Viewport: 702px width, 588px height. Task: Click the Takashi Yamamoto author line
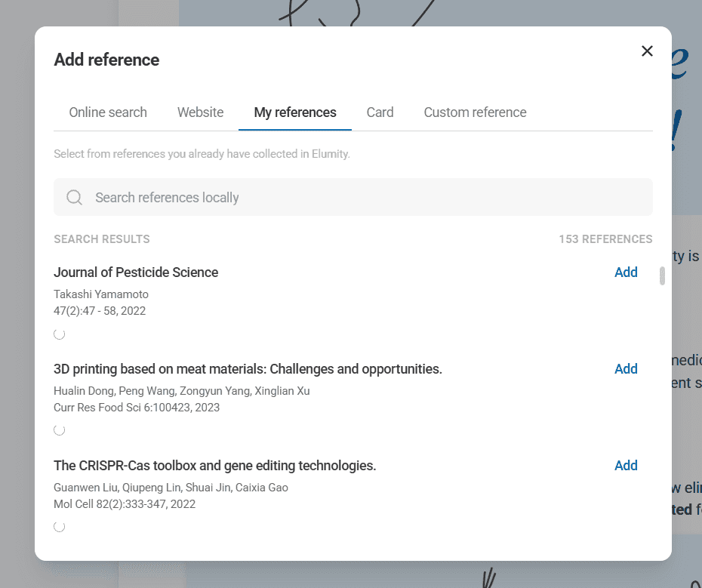coord(101,294)
